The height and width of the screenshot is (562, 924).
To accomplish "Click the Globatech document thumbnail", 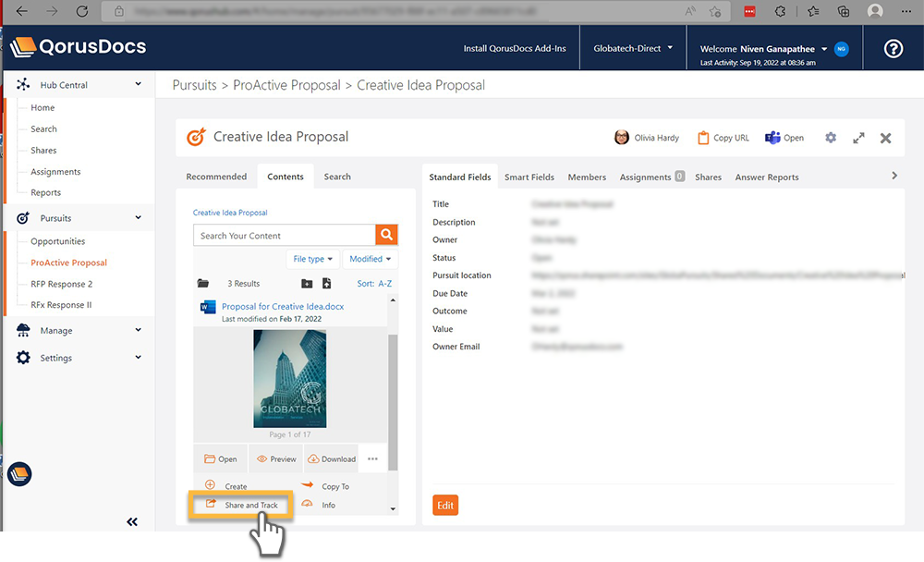I will (x=290, y=379).
